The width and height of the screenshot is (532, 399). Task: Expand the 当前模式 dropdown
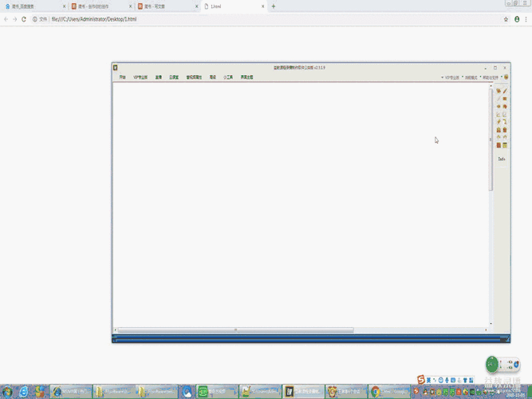click(x=471, y=77)
